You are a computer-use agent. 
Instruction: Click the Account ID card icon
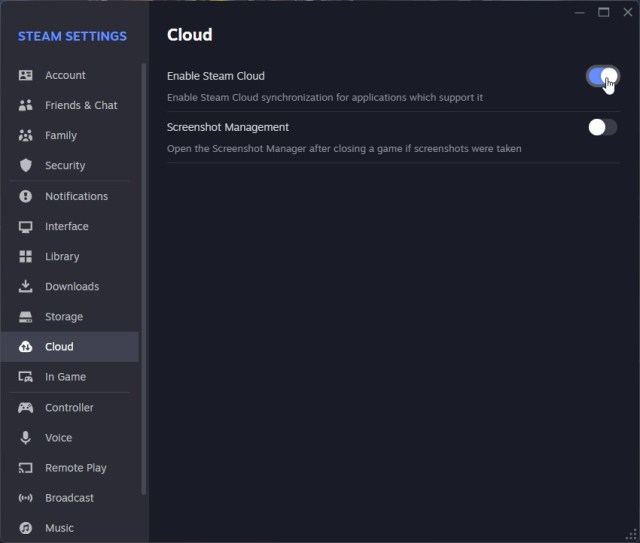tap(25, 75)
